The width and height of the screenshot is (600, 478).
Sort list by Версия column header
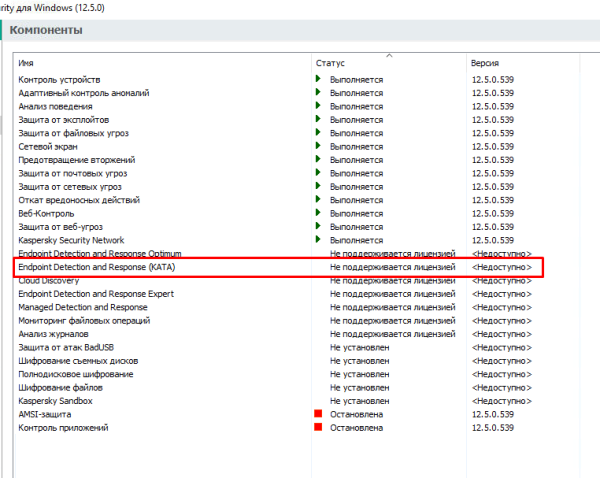point(485,63)
